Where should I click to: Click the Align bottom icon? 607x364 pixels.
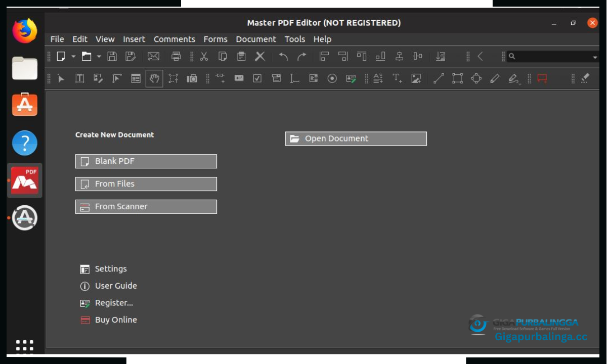[380, 56]
